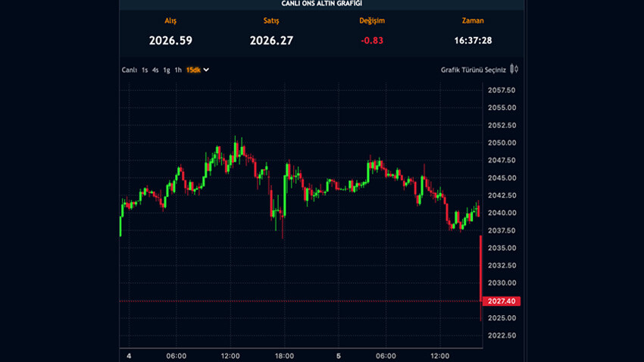Click the Canlı Ons Altın Grafiği title

pyautogui.click(x=321, y=4)
